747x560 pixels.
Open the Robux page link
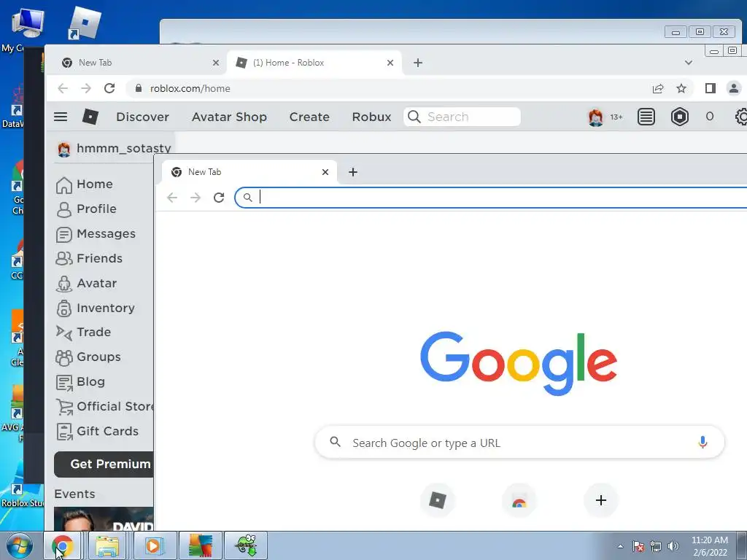(371, 117)
